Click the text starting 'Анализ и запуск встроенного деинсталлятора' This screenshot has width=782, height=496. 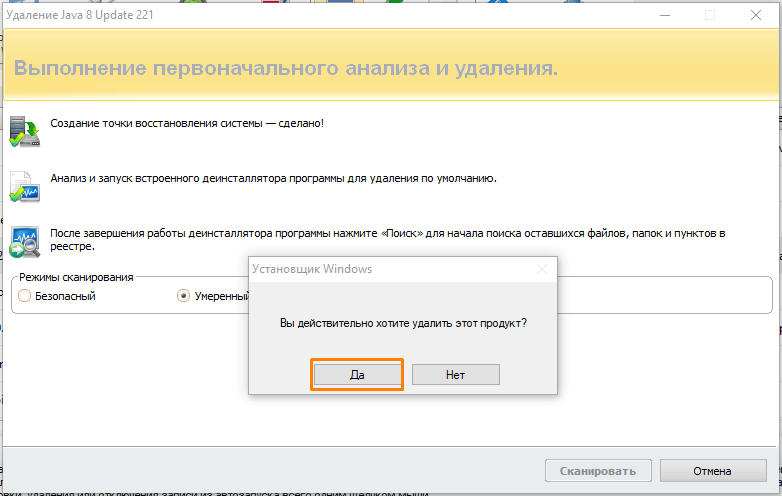[x=273, y=178]
